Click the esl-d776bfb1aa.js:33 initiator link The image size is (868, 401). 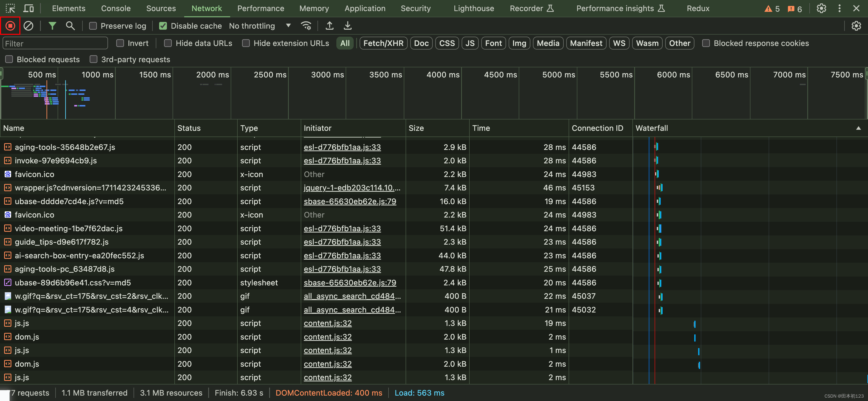(x=342, y=147)
